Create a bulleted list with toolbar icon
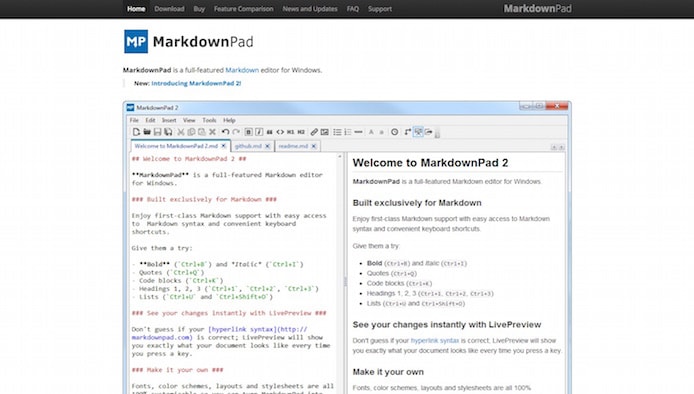 (337, 132)
